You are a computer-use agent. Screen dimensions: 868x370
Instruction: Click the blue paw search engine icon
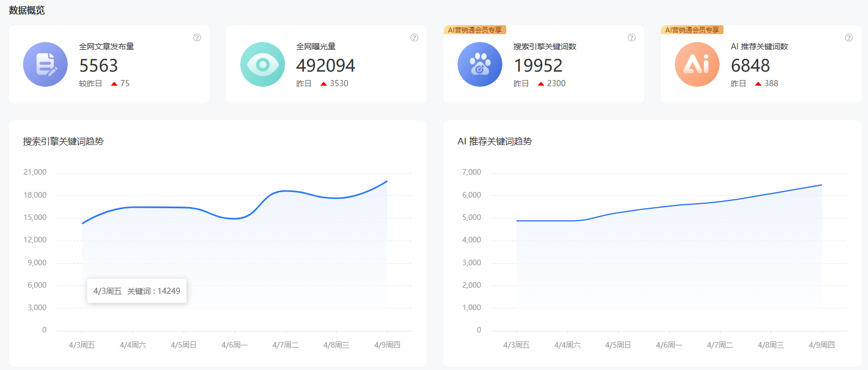(480, 64)
